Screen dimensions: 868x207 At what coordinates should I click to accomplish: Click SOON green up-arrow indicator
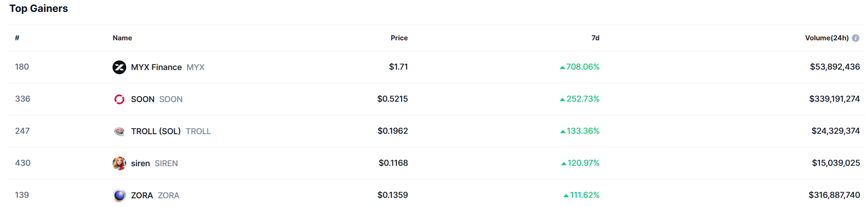click(563, 99)
